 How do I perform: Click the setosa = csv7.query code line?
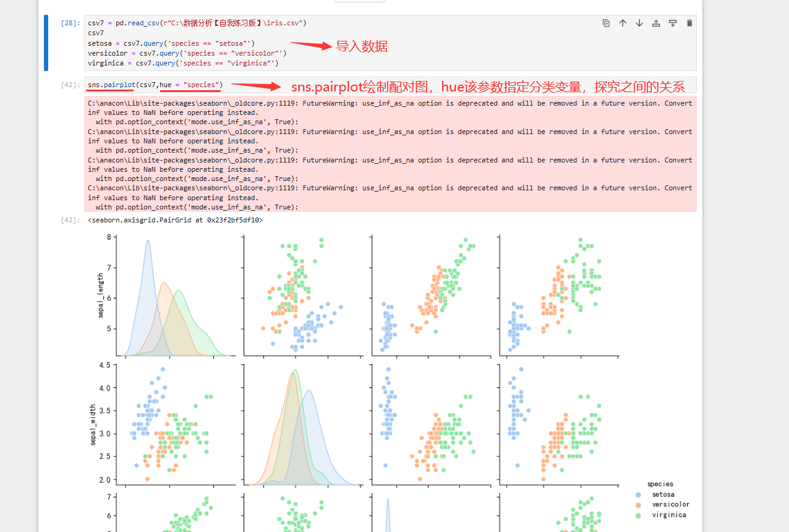coord(171,43)
